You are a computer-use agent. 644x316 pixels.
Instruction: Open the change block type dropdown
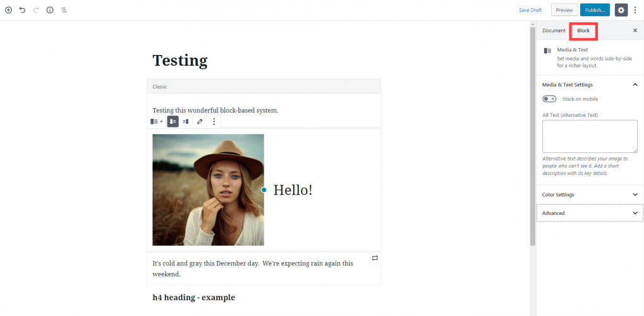tap(156, 121)
